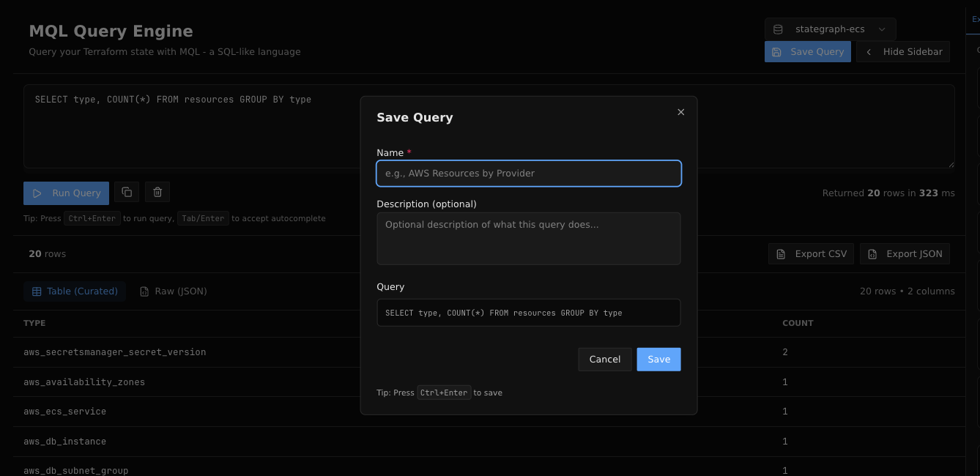Click the play icon in Run Query

tap(37, 193)
